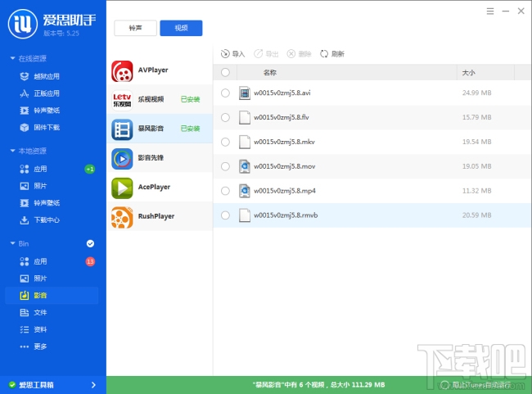The height and width of the screenshot is (394, 532).
Task: Open 照片 under 本地资源
Action: click(x=34, y=186)
